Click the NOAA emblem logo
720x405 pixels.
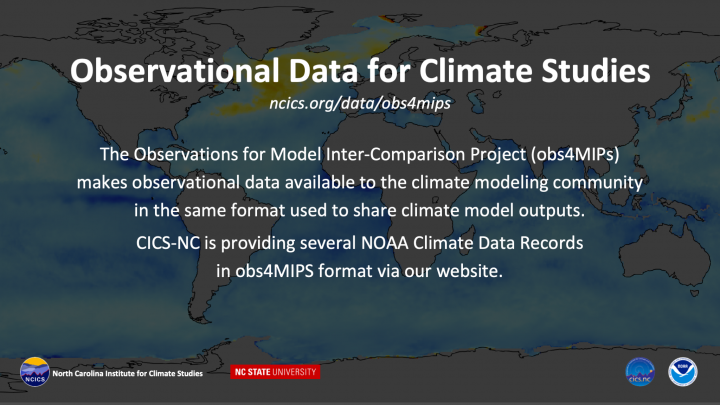click(x=682, y=372)
